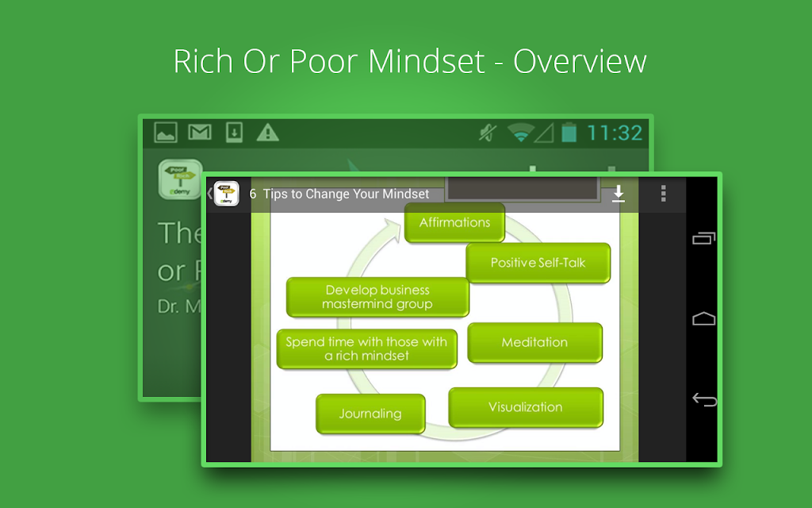812x508 pixels.
Task: Tap the download icon in video header
Action: (x=618, y=194)
